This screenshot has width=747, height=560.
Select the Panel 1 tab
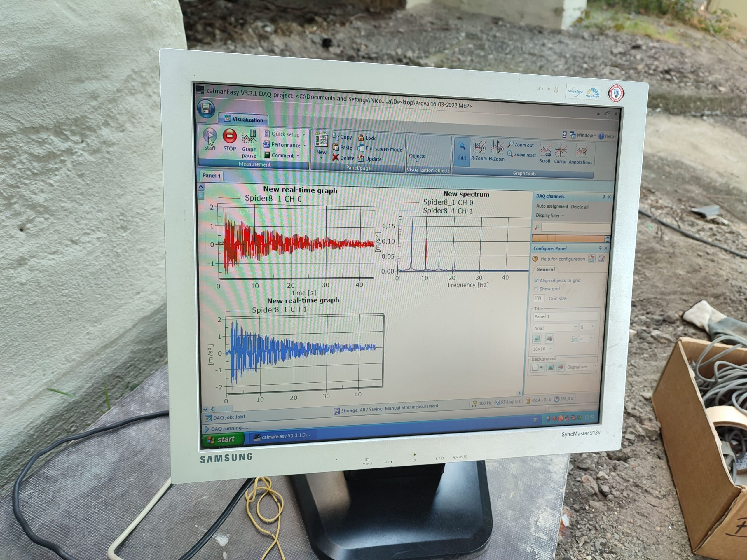tap(211, 176)
